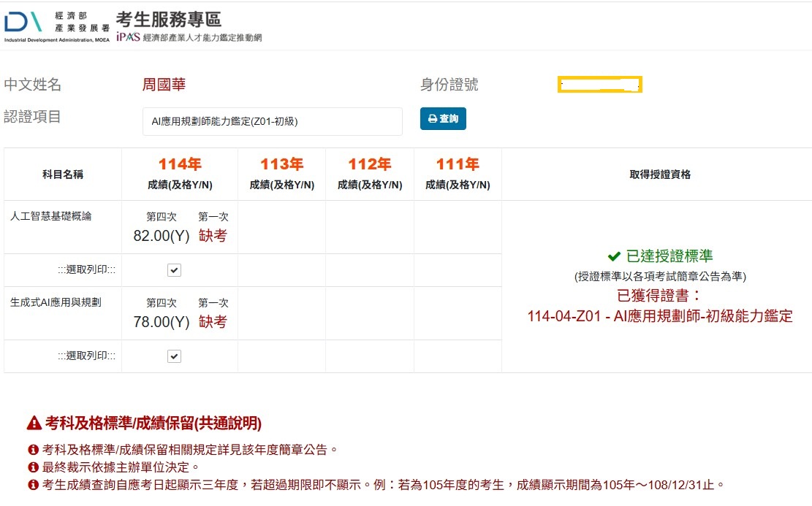This screenshot has width=812, height=506.
Task: Click the green checkmark beside 已達授證標準
Action: 614,256
